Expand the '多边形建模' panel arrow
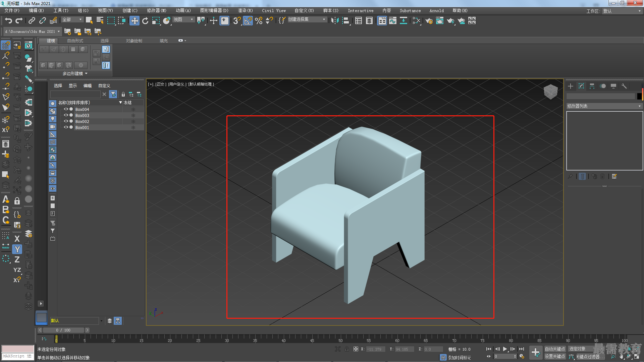This screenshot has height=362, width=644. pyautogui.click(x=86, y=73)
